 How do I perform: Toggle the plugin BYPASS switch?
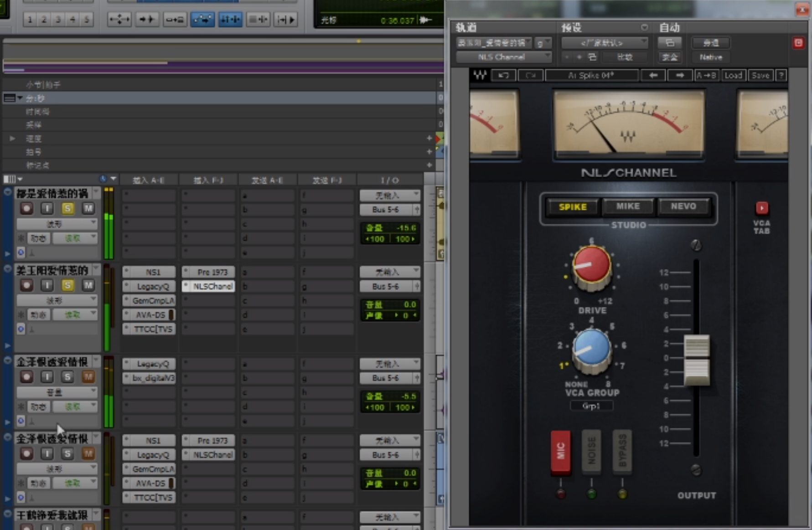pyautogui.click(x=622, y=451)
